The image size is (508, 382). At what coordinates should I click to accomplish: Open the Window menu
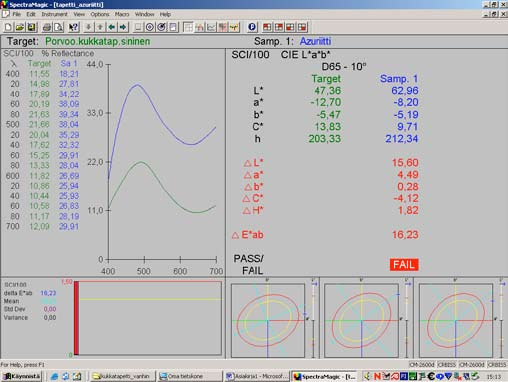click(x=144, y=14)
